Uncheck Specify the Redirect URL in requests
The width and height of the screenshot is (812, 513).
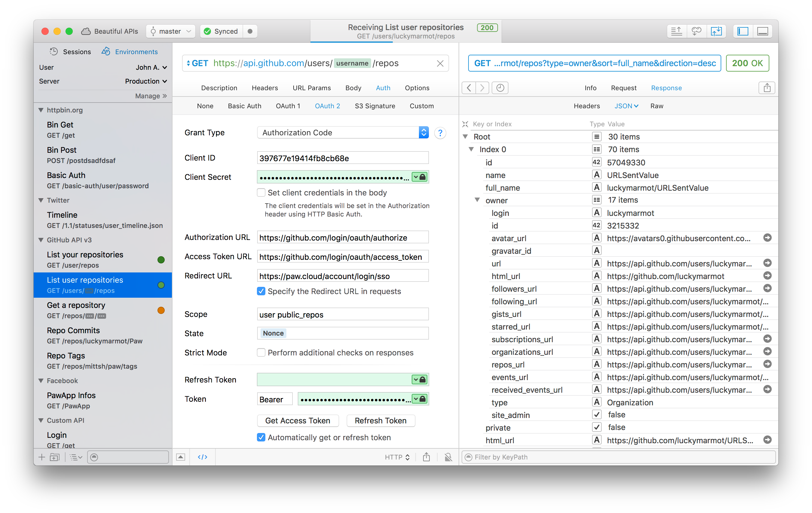261,291
